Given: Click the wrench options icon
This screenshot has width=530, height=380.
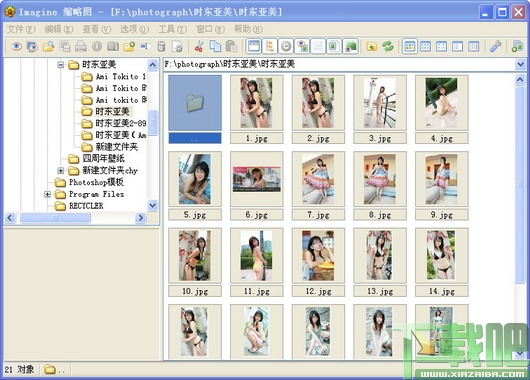Looking at the screenshot, I should coord(496,46).
